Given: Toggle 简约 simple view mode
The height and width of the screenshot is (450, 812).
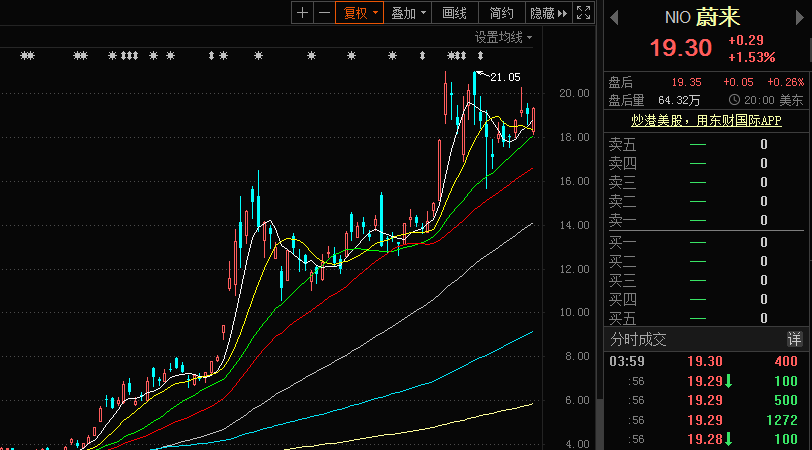Looking at the screenshot, I should [502, 13].
